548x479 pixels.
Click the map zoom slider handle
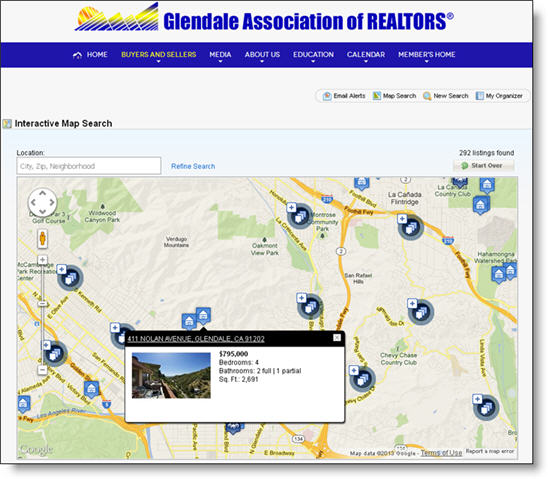(x=42, y=304)
